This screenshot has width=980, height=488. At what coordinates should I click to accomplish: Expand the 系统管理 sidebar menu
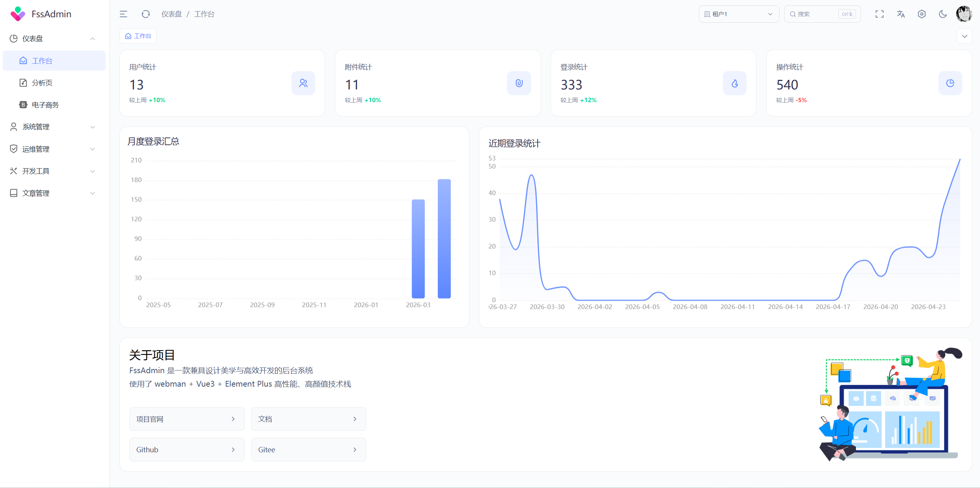53,127
